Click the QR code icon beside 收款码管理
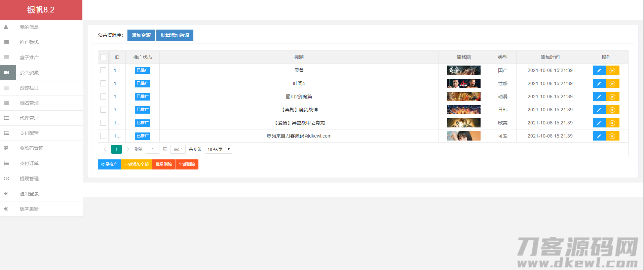 6,148
